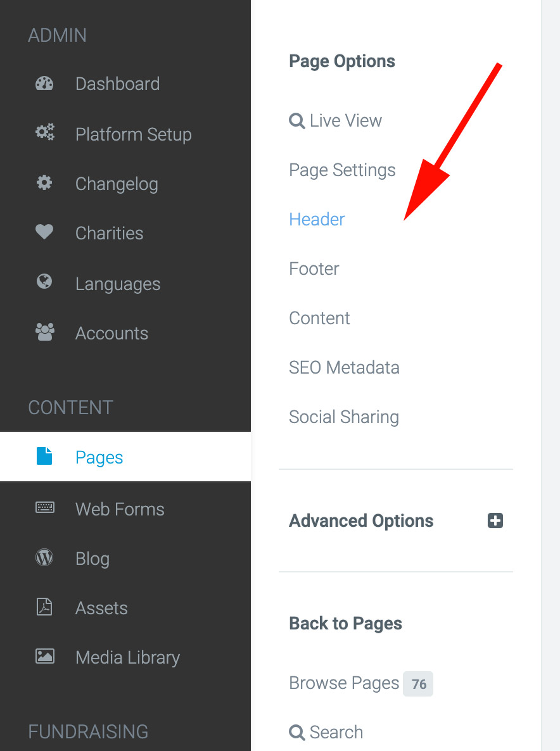
Task: Open SEO Metadata settings
Action: pos(344,367)
